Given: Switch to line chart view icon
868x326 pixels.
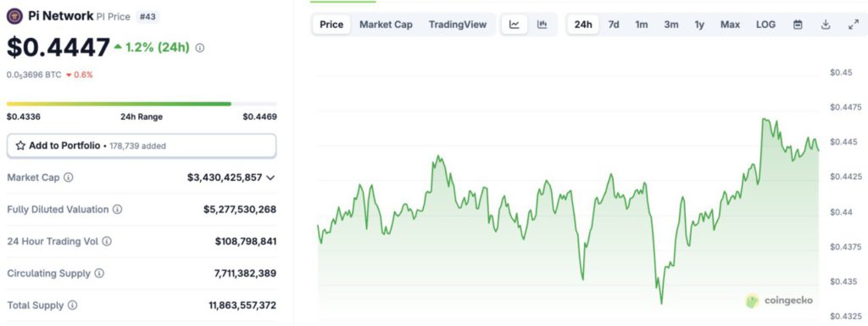Looking at the screenshot, I should tap(515, 25).
